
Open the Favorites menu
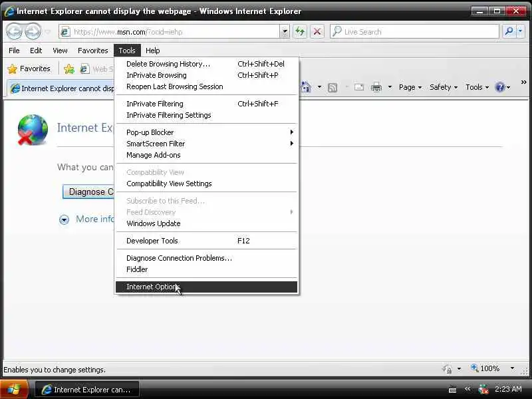pos(92,51)
